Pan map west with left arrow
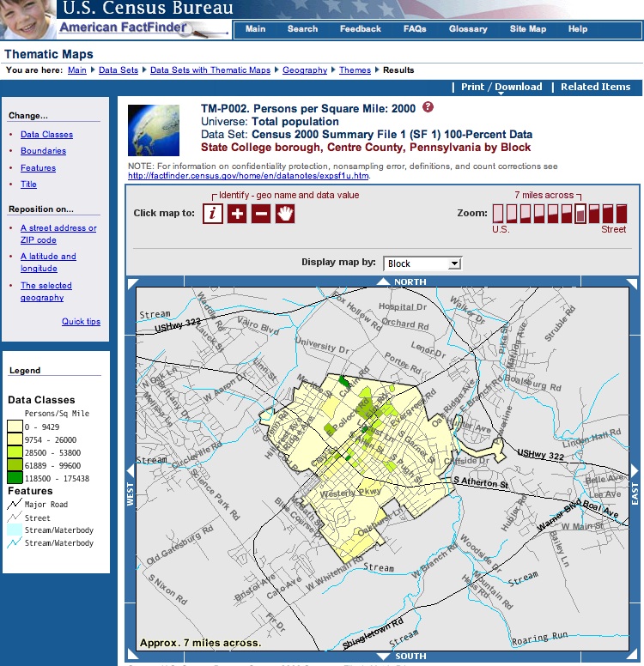The height and width of the screenshot is (666, 644). click(131, 470)
